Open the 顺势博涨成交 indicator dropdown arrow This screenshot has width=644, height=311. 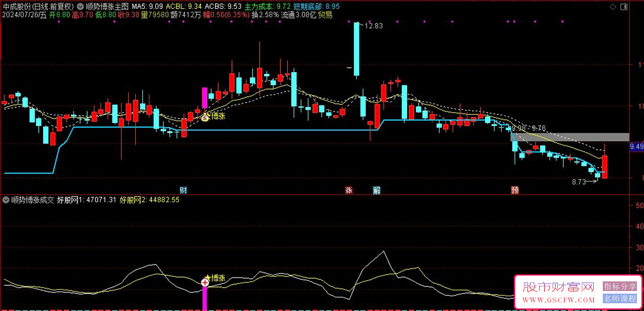pyautogui.click(x=6, y=200)
